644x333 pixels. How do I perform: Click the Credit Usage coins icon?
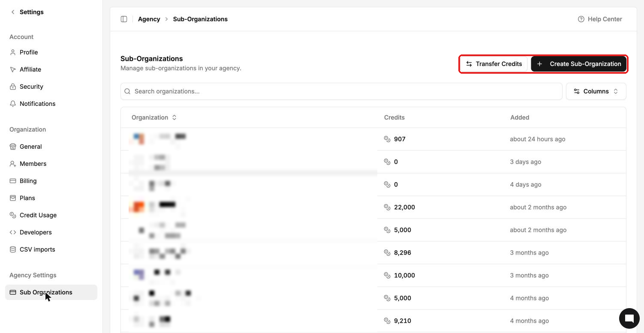click(x=13, y=215)
